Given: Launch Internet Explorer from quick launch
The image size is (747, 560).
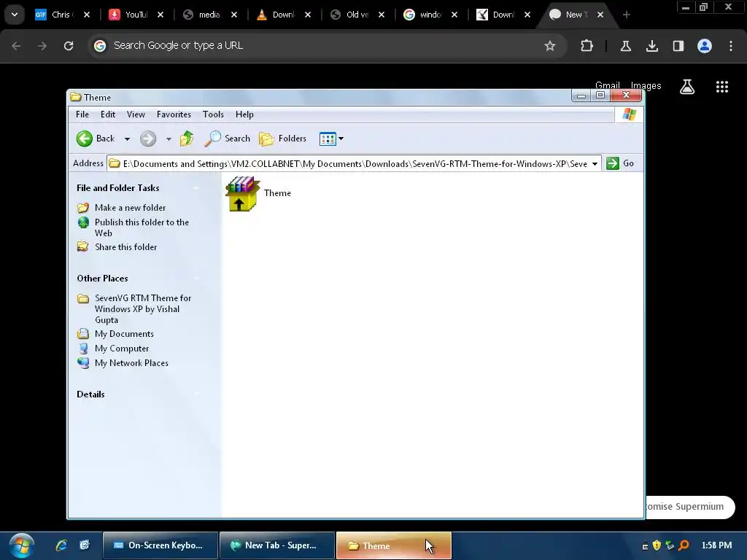Looking at the screenshot, I should coord(61,545).
